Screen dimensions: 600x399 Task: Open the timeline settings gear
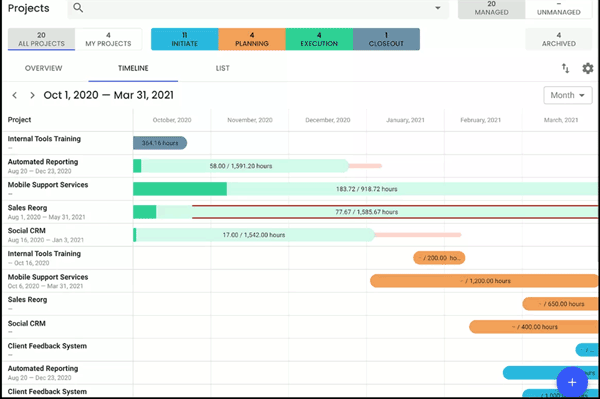tap(588, 68)
